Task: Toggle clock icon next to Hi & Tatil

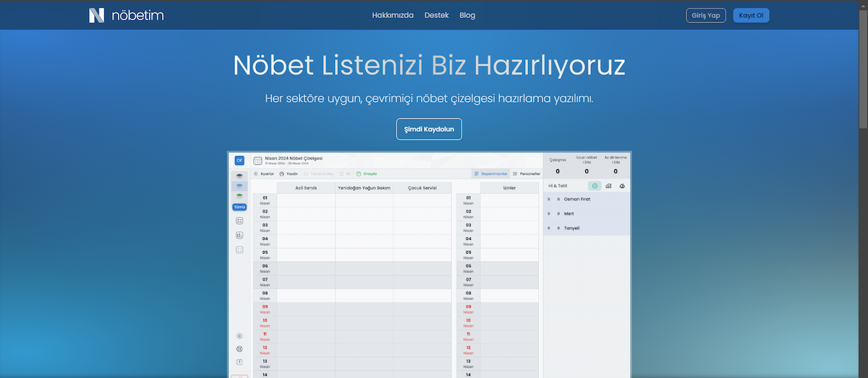Action: click(595, 186)
